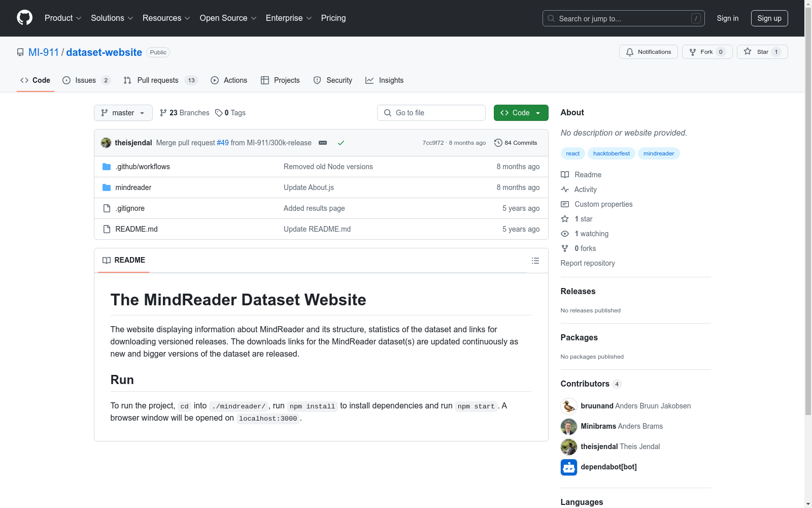Click the theisjendal avatar in the commit row
This screenshot has width=812, height=508.
click(x=106, y=143)
